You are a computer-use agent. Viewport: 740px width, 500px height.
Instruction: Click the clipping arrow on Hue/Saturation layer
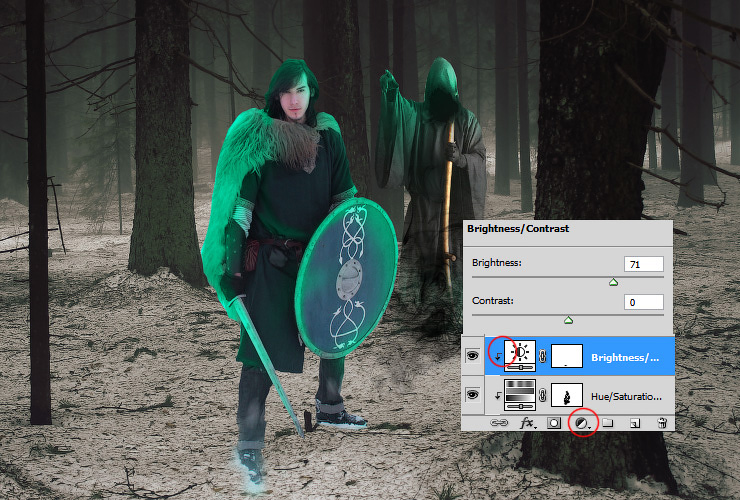point(498,396)
